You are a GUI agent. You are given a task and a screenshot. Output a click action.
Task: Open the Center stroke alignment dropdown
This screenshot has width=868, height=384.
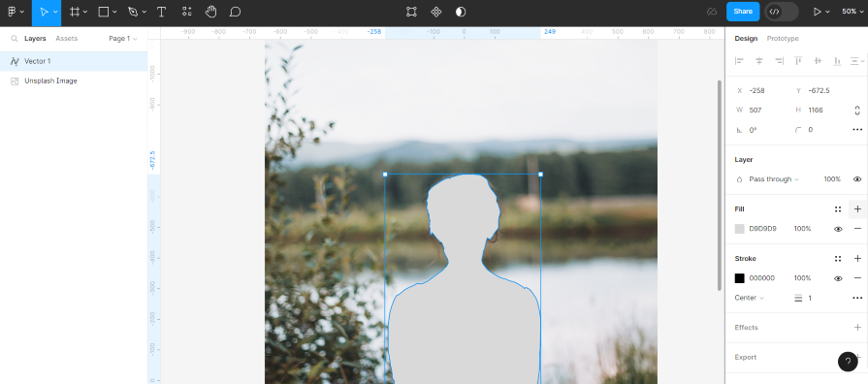(x=749, y=298)
